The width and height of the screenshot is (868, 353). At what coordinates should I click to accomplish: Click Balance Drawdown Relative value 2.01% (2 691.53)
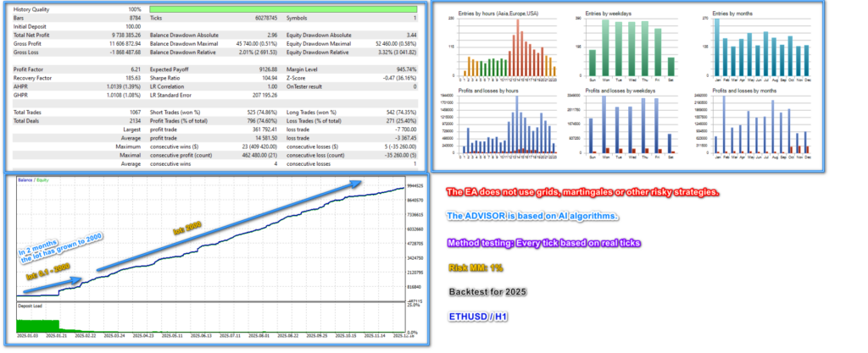point(256,52)
